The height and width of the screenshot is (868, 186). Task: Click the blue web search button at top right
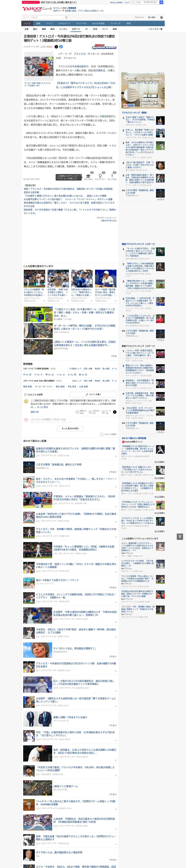click(x=161, y=2)
